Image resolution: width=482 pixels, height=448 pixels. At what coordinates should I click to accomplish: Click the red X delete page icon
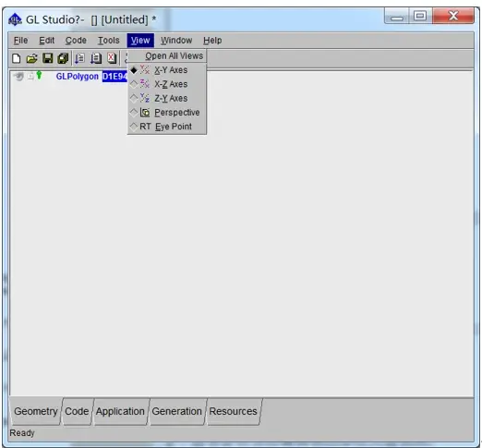tap(112, 58)
